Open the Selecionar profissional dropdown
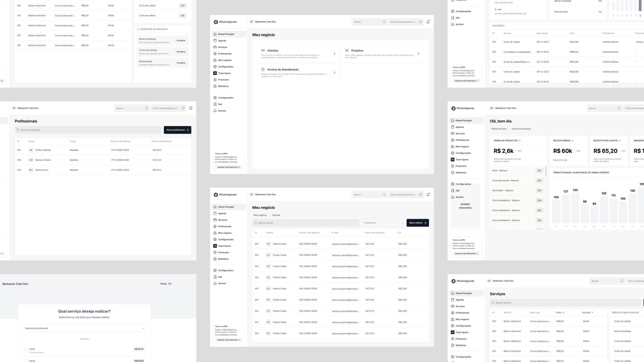 point(84,328)
